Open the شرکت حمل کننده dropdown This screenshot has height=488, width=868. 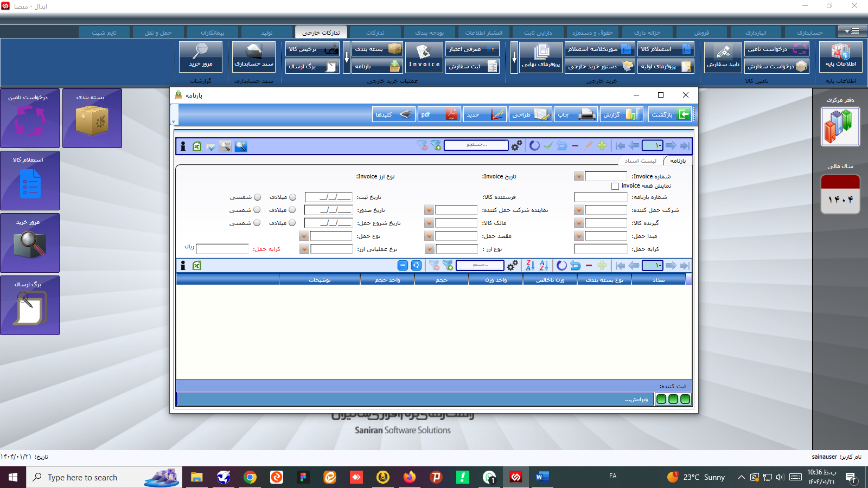click(x=578, y=210)
